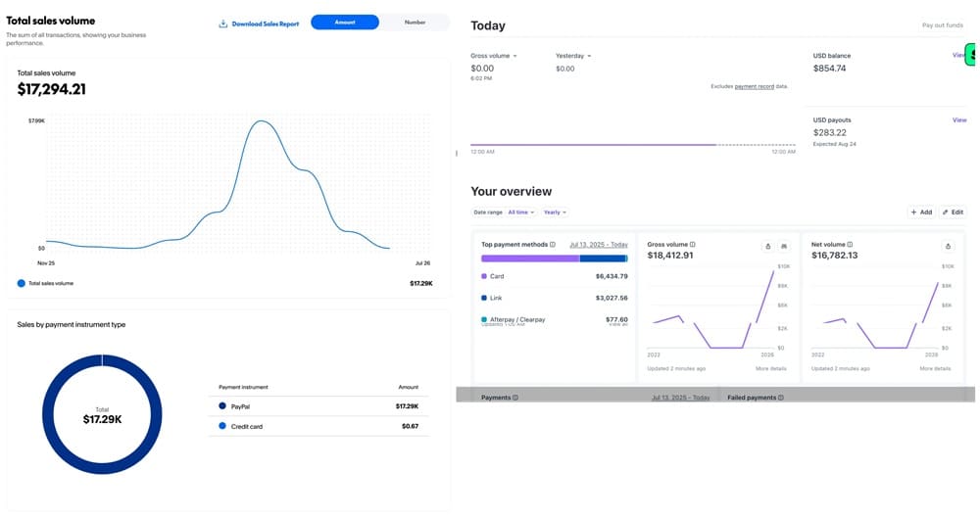This screenshot has width=980, height=518.
Task: Click the Add button in overview
Action: tap(921, 212)
